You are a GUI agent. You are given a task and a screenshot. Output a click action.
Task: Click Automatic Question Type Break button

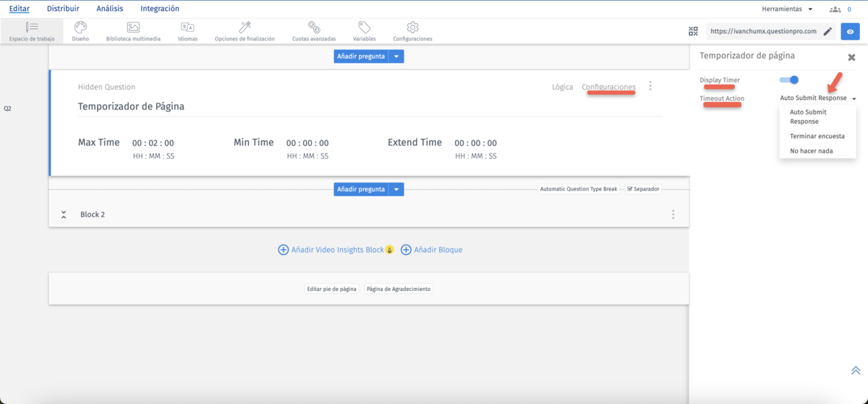coord(579,189)
